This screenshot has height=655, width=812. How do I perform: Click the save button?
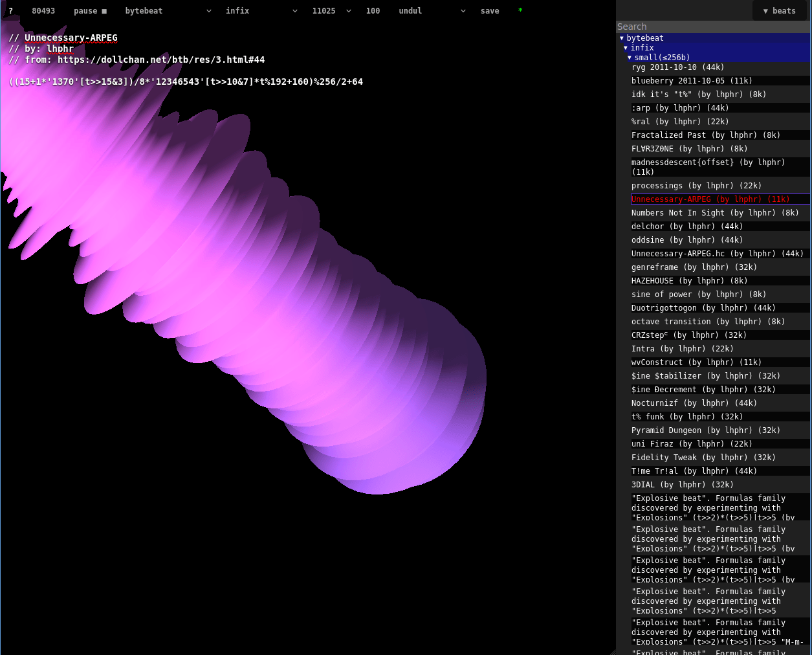[490, 11]
